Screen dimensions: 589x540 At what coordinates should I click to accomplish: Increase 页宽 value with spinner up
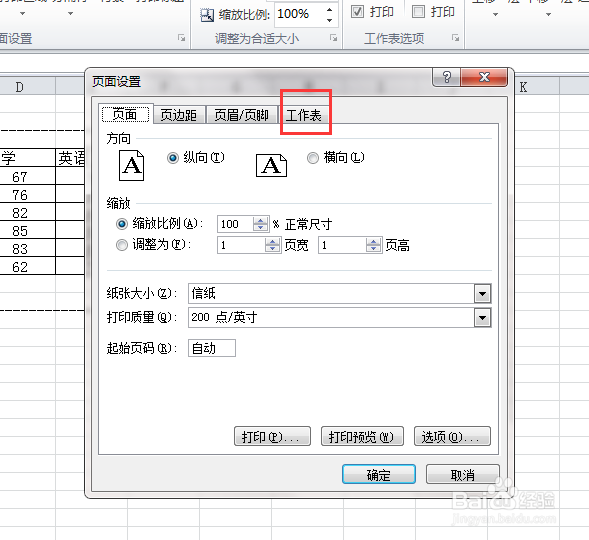point(273,241)
